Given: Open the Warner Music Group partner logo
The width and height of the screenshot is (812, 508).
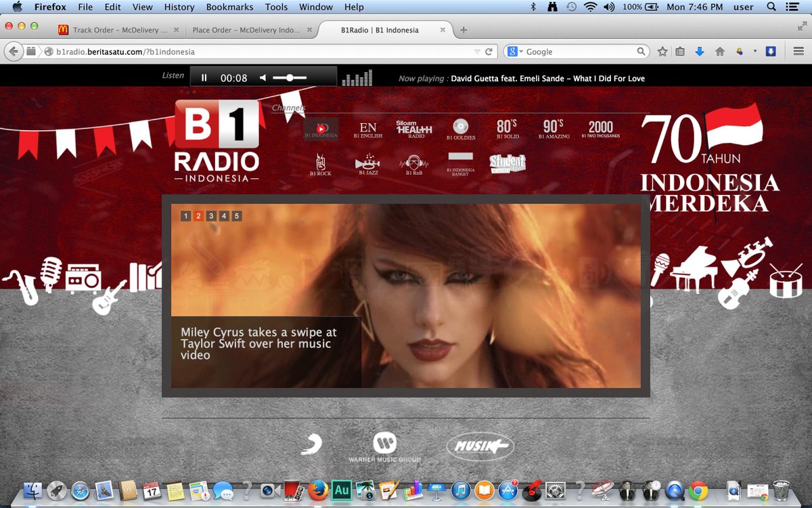Looking at the screenshot, I should [x=384, y=448].
